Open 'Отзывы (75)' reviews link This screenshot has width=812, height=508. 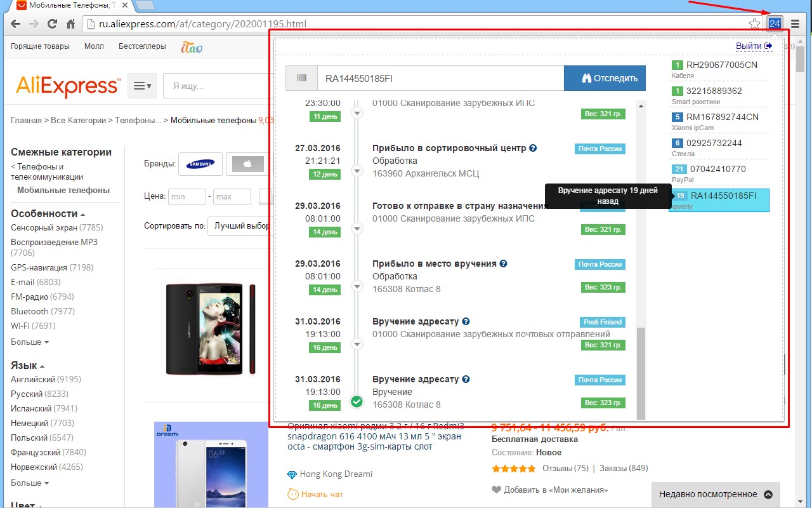point(565,469)
